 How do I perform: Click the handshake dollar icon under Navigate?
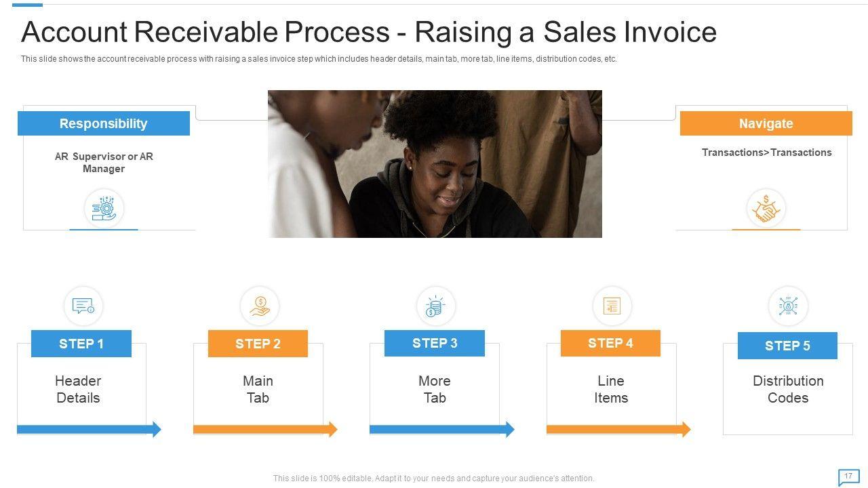766,208
